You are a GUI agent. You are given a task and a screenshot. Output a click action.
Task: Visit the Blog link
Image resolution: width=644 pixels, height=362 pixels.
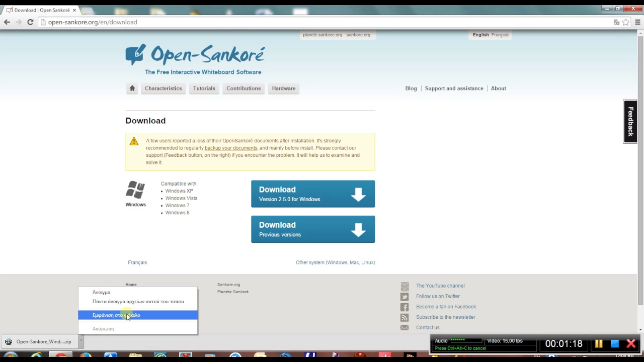click(x=411, y=88)
